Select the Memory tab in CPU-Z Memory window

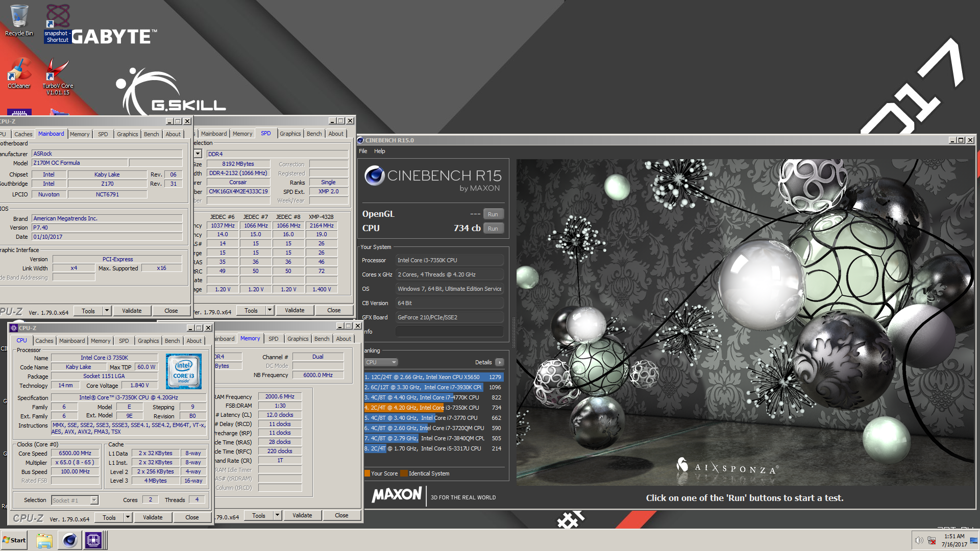pos(250,338)
